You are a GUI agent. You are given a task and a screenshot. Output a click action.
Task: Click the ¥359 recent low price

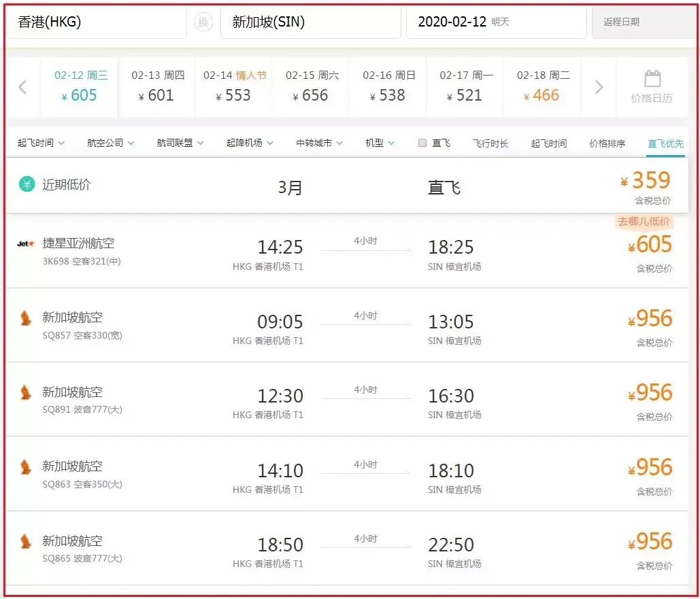646,180
